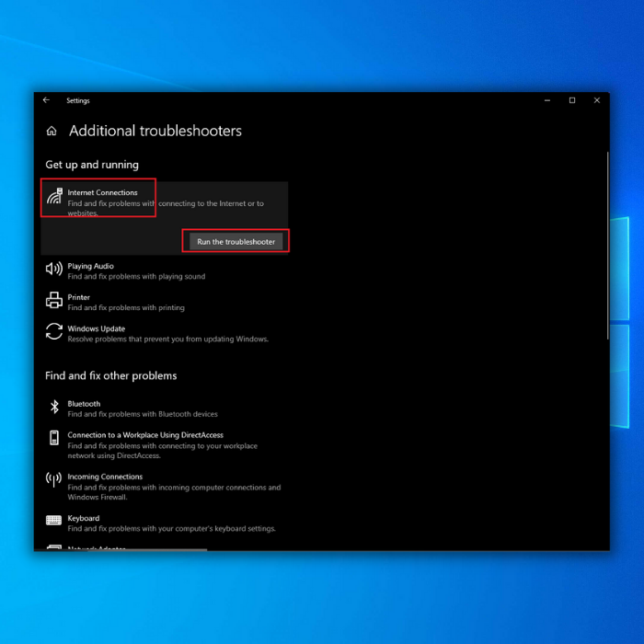Click 'Find and fix problems with printing' description

tap(126, 307)
